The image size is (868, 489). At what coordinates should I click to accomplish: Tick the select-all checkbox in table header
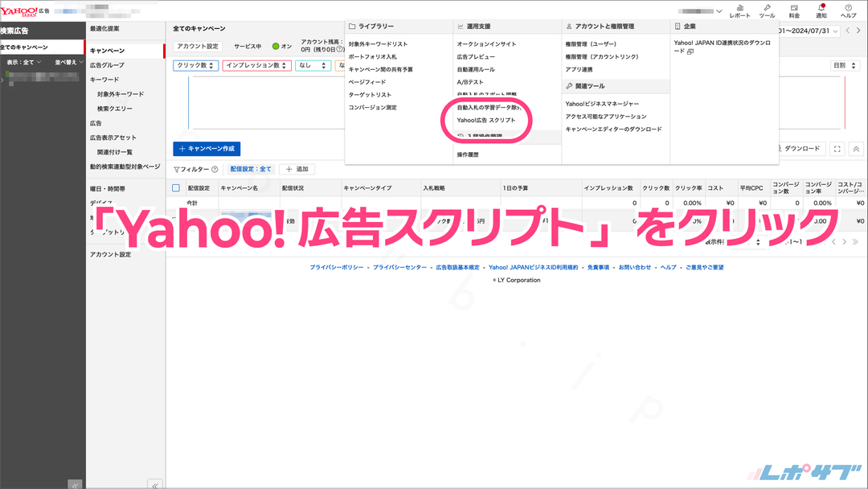coord(176,187)
